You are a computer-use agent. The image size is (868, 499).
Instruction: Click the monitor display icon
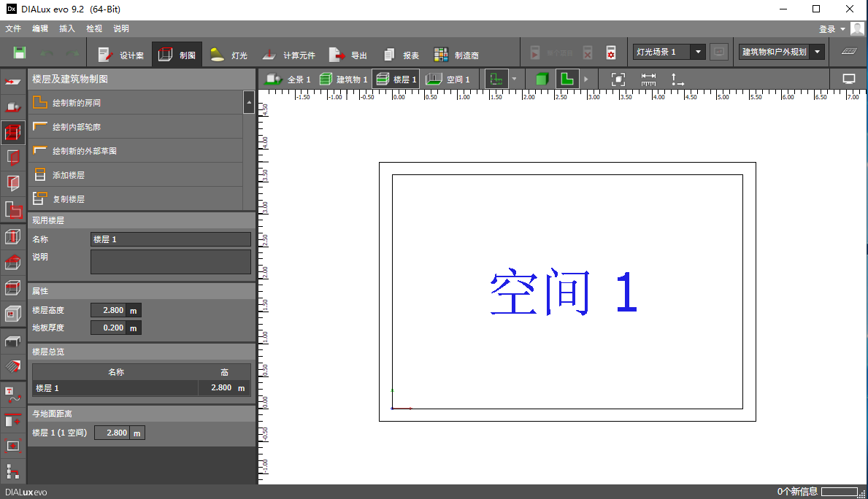848,79
